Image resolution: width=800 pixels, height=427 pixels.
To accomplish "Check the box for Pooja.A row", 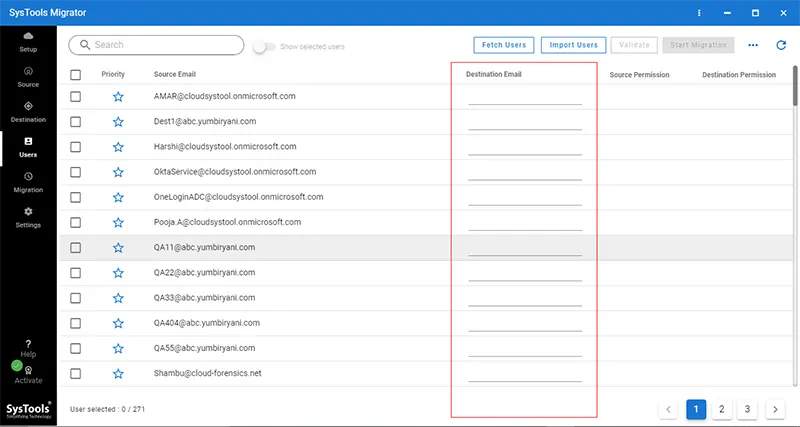I will pos(76,222).
